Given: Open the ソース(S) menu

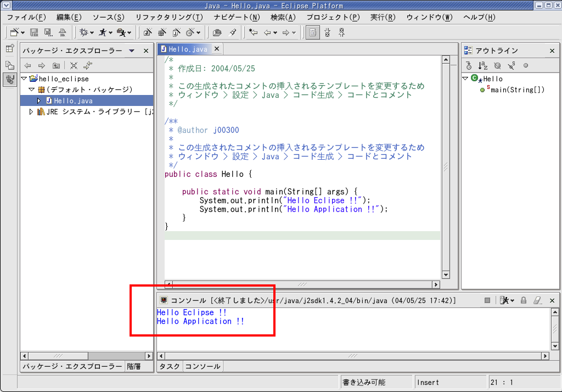Looking at the screenshot, I should tap(108, 17).
